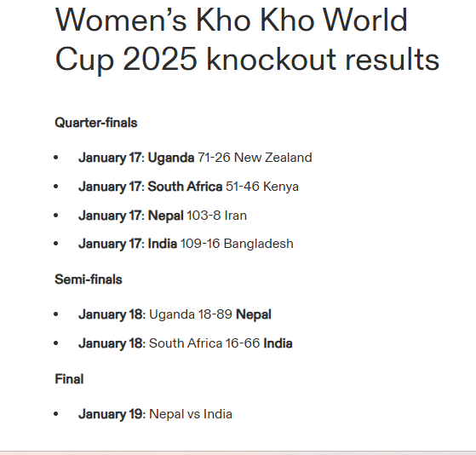
Task: Click New Zealand team name
Action: (272, 158)
